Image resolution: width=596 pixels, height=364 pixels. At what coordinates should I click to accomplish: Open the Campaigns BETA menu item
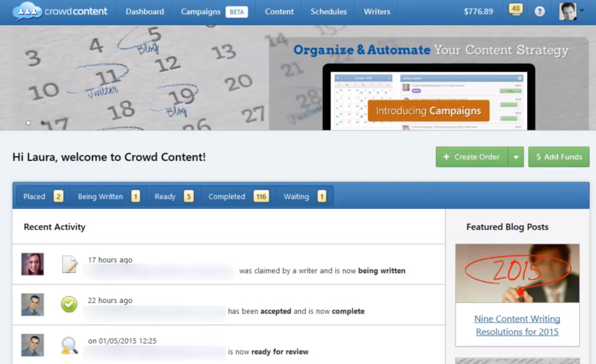pyautogui.click(x=214, y=12)
